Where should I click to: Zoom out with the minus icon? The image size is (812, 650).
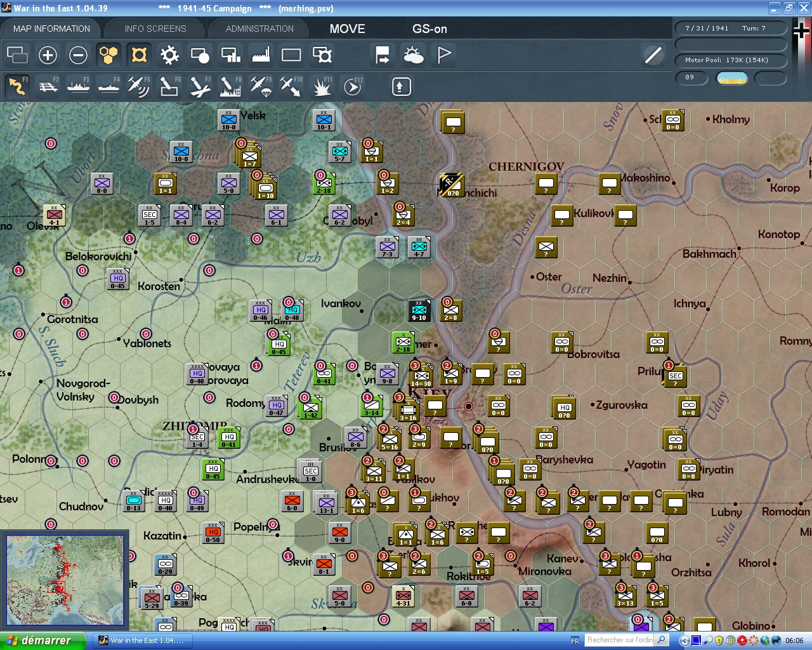[x=78, y=55]
